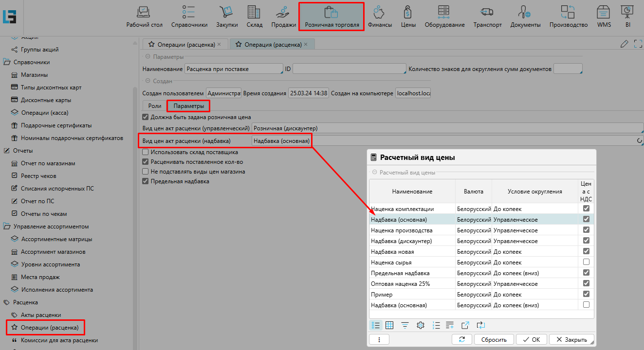Switch to the Роли tab
The height and width of the screenshot is (350, 644).
tap(154, 105)
